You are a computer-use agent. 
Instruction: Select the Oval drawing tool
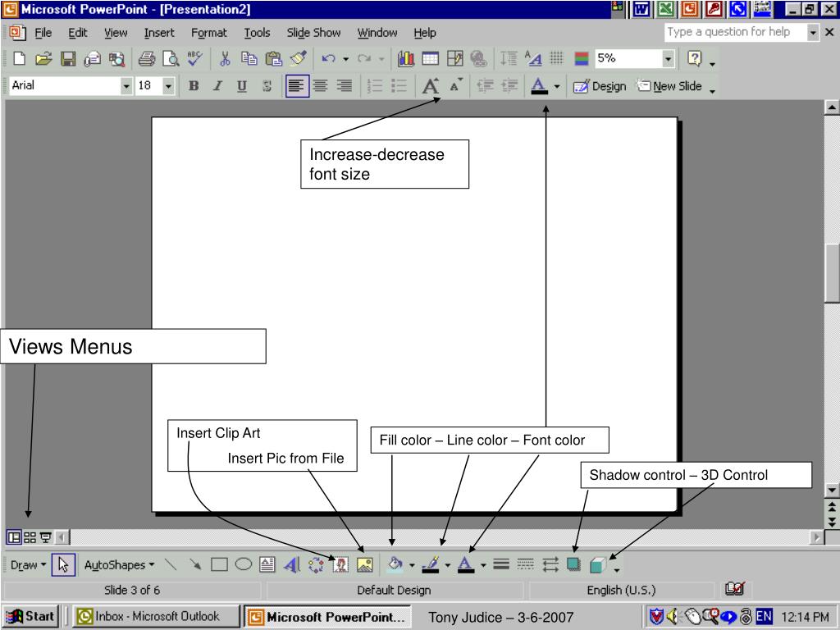(243, 564)
